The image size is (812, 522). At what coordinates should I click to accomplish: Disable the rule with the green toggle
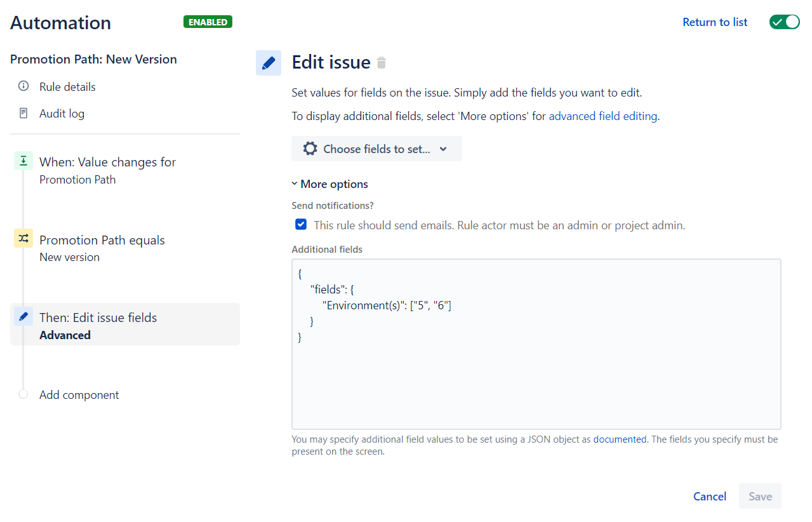[x=784, y=22]
